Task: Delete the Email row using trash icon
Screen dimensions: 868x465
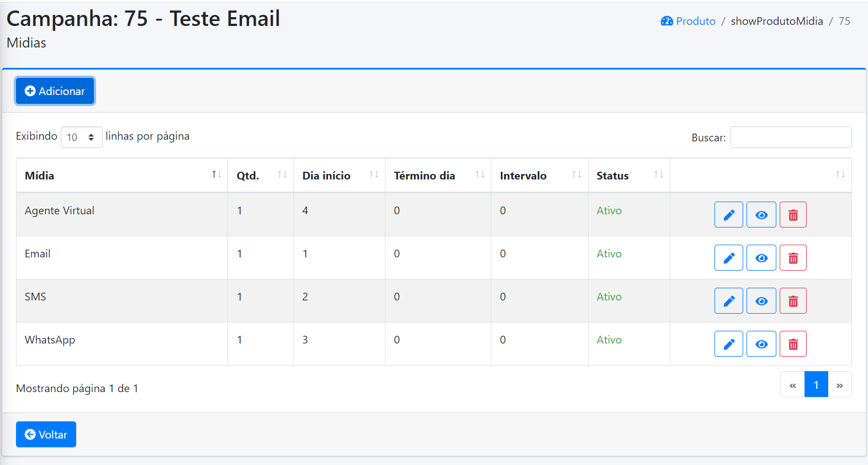Action: [793, 258]
